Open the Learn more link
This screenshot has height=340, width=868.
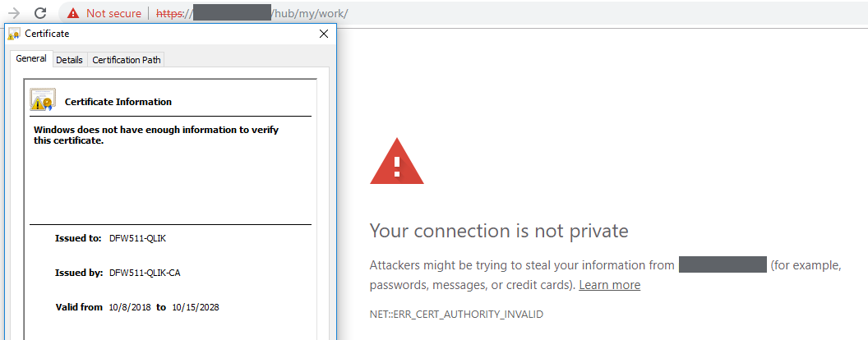pyautogui.click(x=609, y=285)
